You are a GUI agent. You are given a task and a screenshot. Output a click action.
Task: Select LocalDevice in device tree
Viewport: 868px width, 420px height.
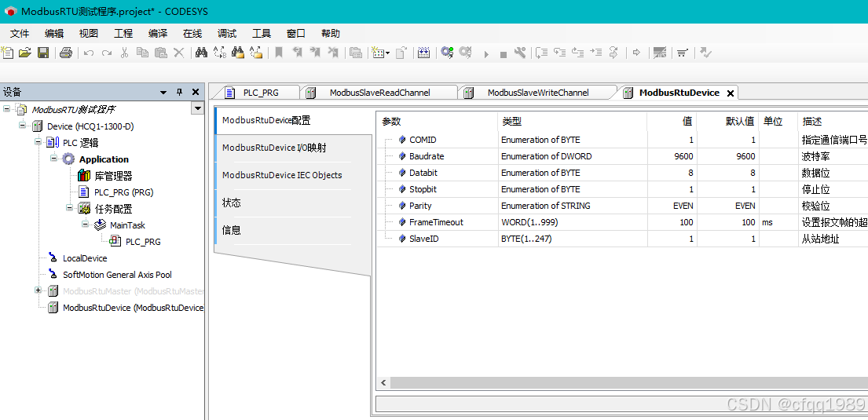point(85,257)
